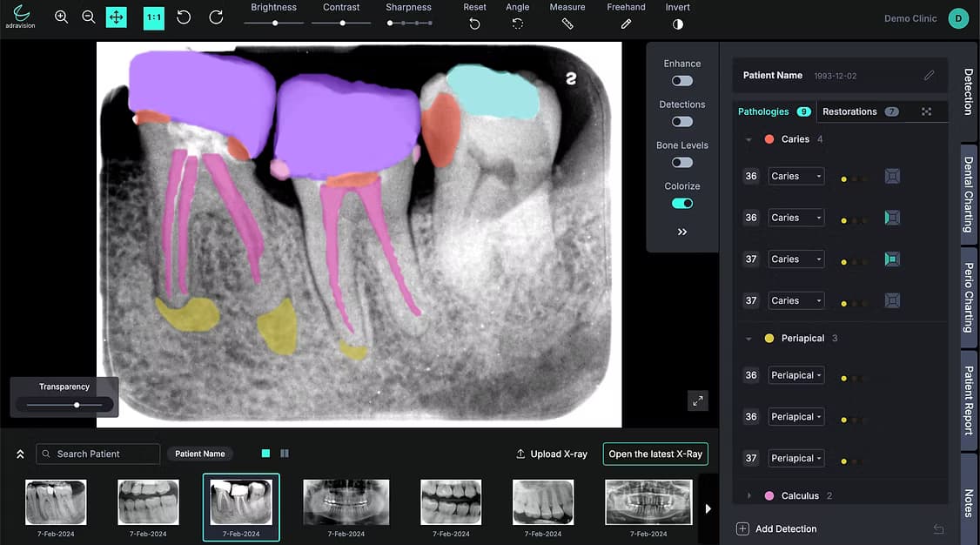980x545 pixels.
Task: Click the Open the latest X-Ray button
Action: pyautogui.click(x=654, y=454)
